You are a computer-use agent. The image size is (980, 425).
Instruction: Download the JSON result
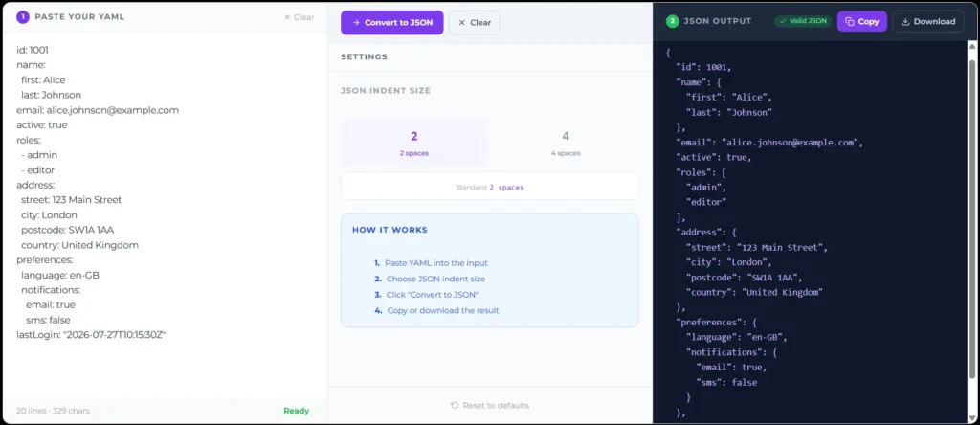928,21
